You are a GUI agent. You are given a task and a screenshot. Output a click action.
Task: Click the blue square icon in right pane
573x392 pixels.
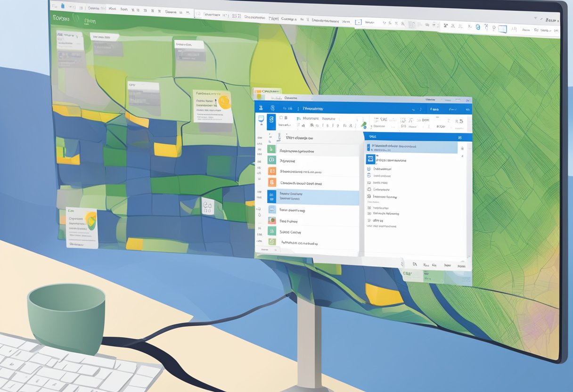pyautogui.click(x=371, y=160)
